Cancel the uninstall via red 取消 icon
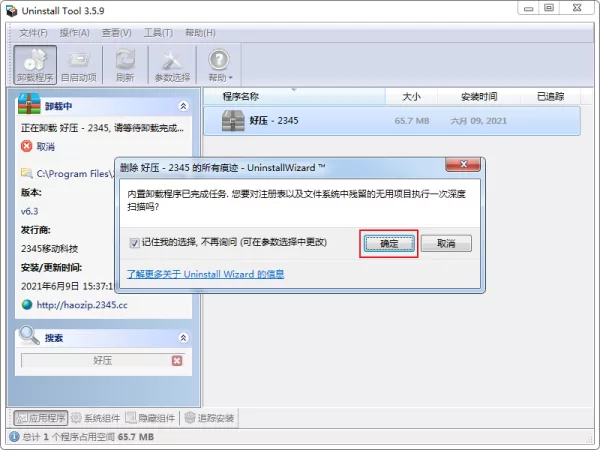Image resolution: width=600 pixels, height=450 pixels. (26, 146)
